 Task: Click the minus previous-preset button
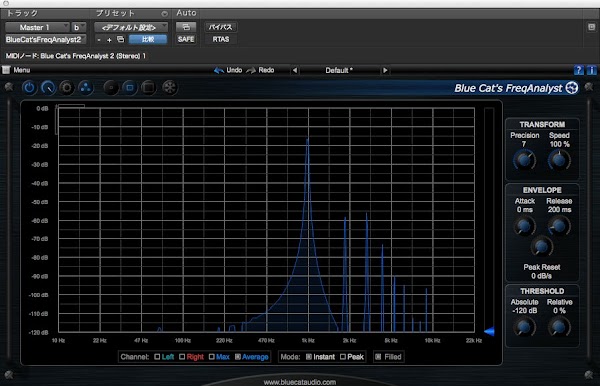click(x=99, y=39)
